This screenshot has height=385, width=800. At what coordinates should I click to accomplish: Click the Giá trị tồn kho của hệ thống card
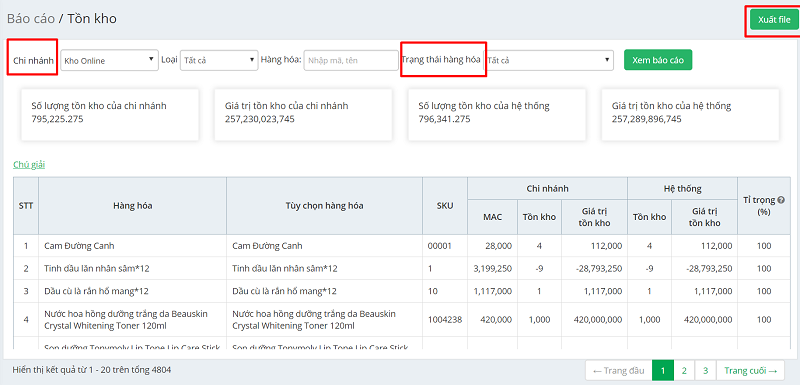tap(690, 115)
